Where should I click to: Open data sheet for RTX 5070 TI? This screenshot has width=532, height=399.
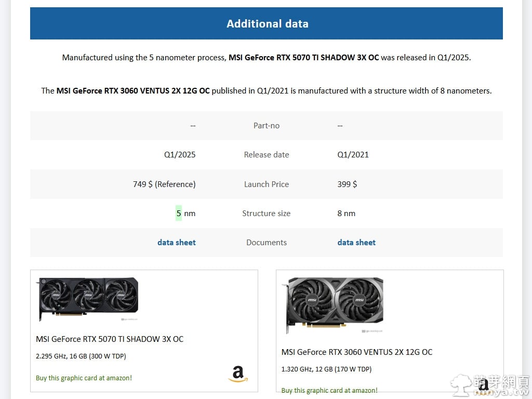(x=176, y=243)
